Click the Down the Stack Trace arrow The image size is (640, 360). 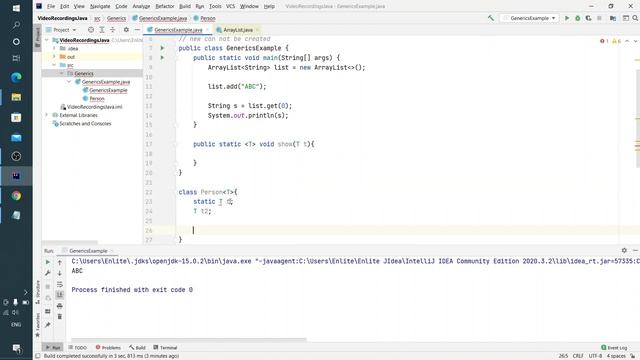60,273
